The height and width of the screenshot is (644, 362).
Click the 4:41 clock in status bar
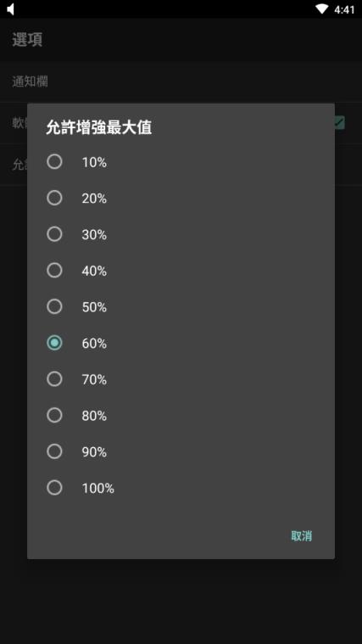point(344,9)
